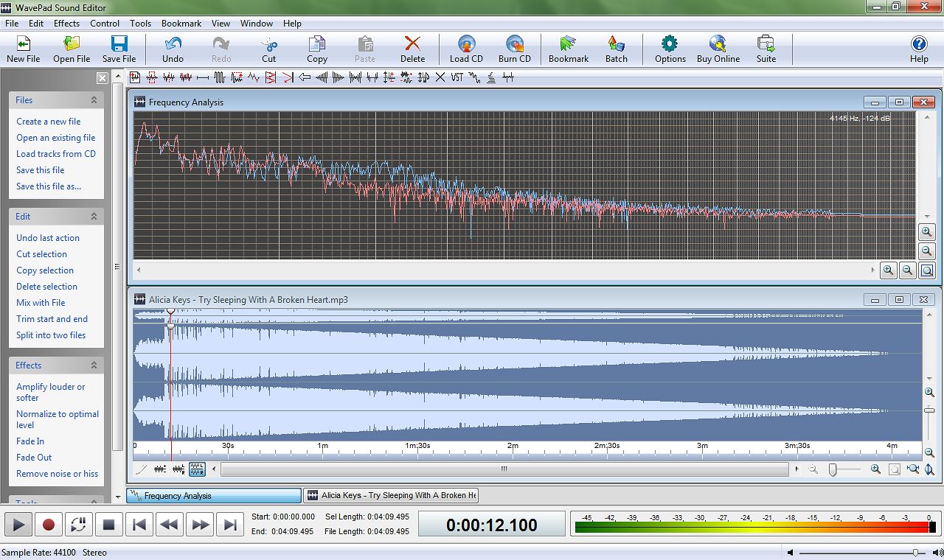Open the VST plugin effect from the effects toolbar
Image resolution: width=944 pixels, height=560 pixels.
[457, 76]
